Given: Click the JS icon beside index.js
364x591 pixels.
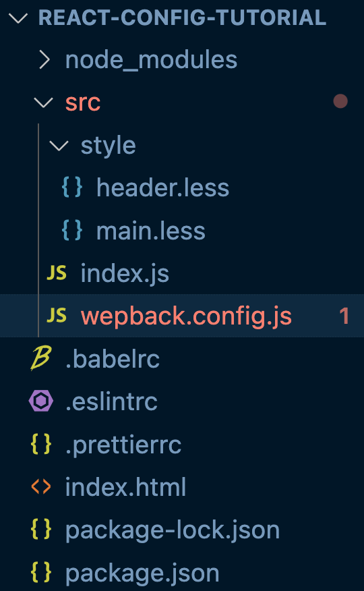Looking at the screenshot, I should (57, 273).
